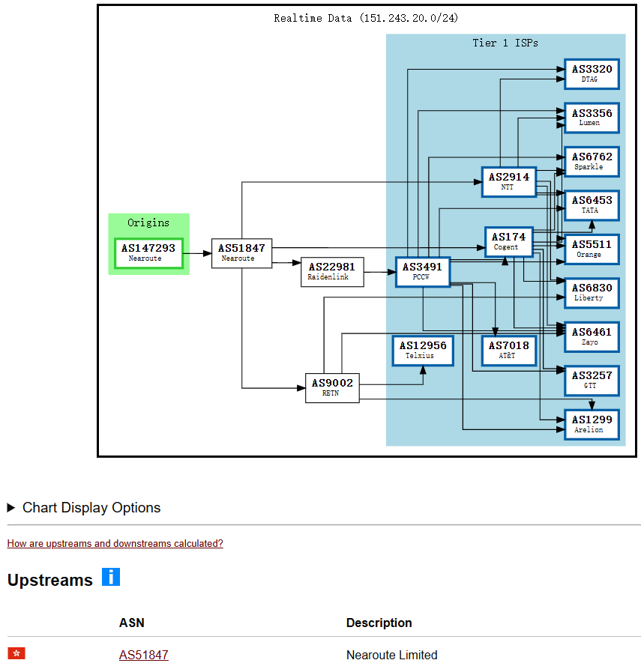Click the AS3320 DTAG node
Screen dimensions: 641x672
pyautogui.click(x=592, y=74)
